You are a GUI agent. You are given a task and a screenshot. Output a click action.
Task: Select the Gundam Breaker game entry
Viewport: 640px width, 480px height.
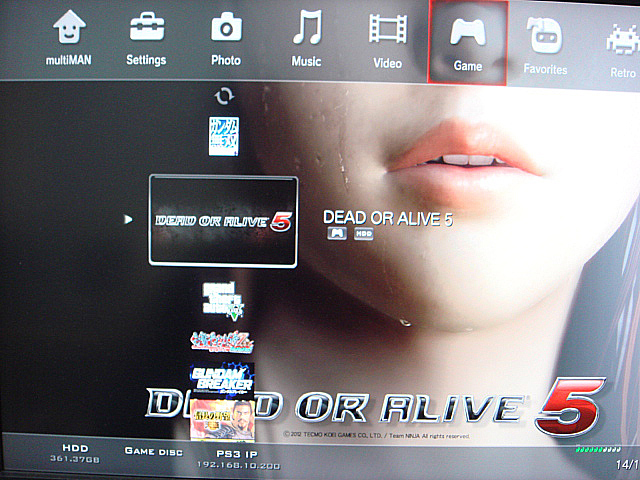pos(222,380)
